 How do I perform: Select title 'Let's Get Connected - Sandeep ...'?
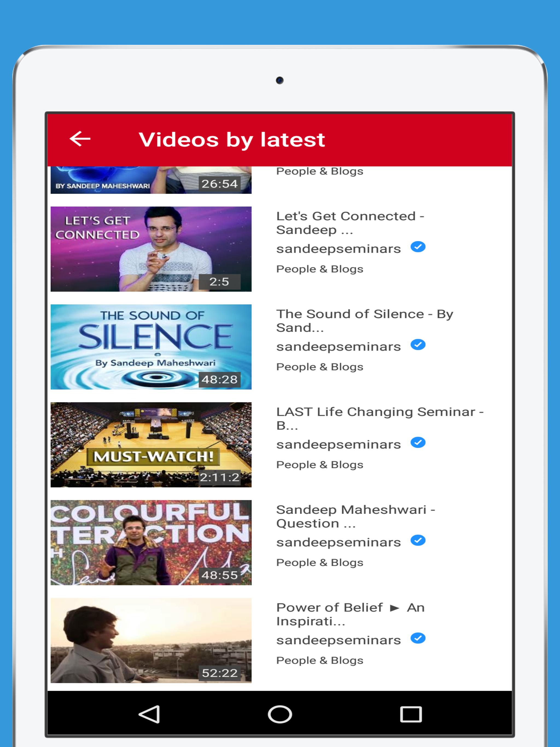(350, 223)
